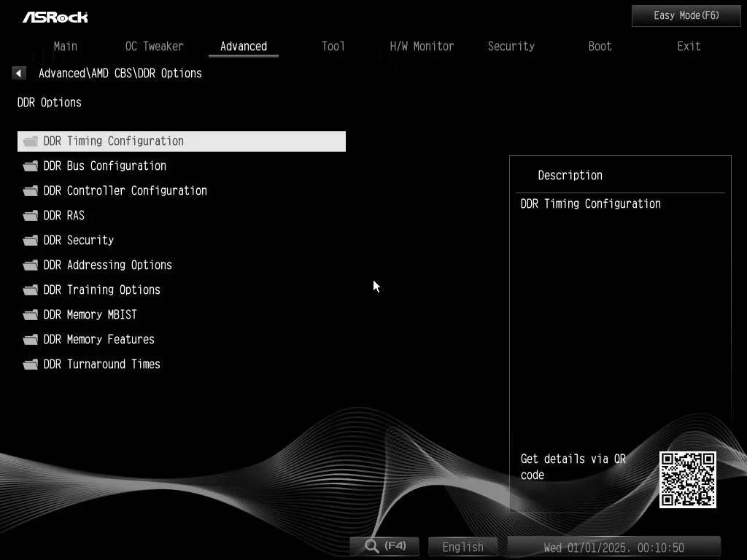The image size is (747, 560).
Task: Click the folder icon beside DDR Controller Configuration
Action: [x=31, y=191]
